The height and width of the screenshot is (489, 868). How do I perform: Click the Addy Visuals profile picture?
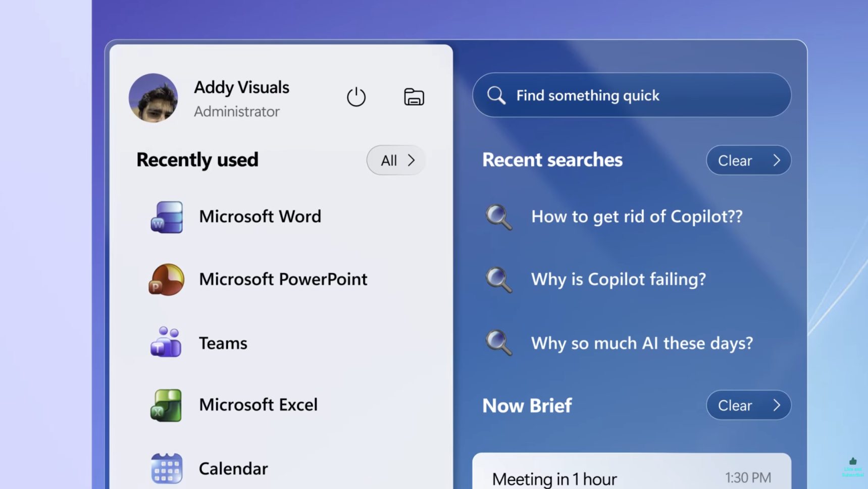click(154, 98)
